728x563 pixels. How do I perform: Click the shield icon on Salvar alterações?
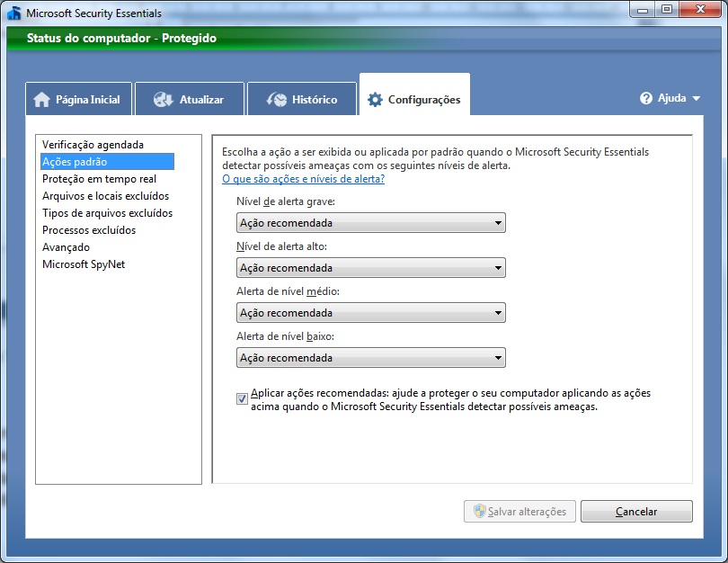(480, 511)
